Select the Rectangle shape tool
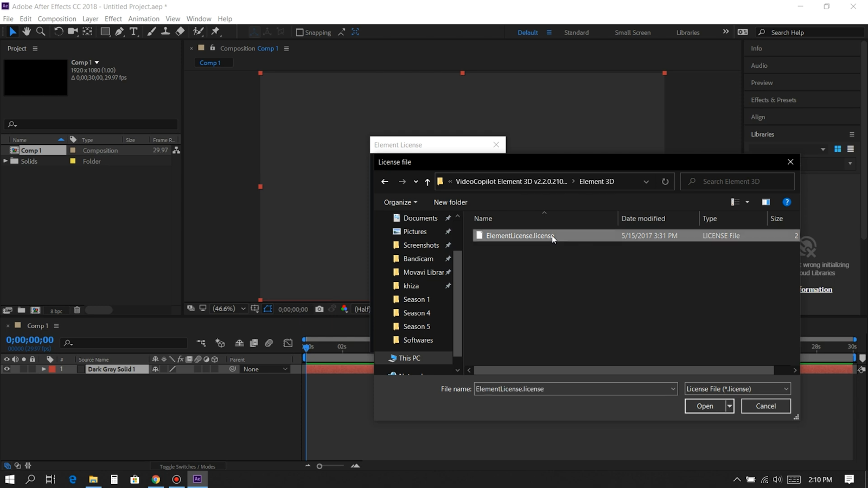This screenshot has width=868, height=488. coord(105,32)
